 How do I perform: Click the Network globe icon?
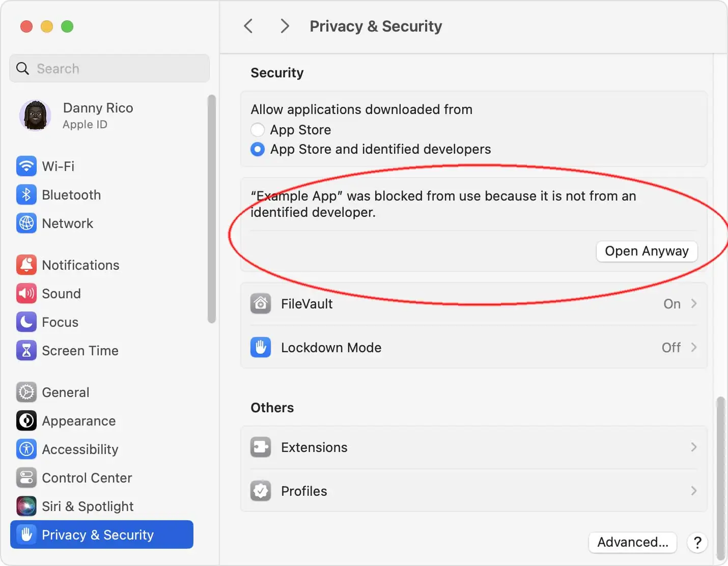tap(26, 223)
